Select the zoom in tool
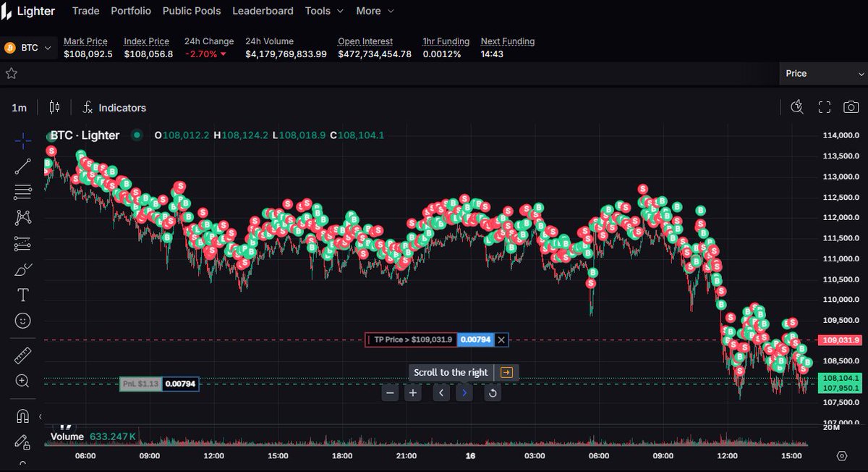 pyautogui.click(x=22, y=381)
